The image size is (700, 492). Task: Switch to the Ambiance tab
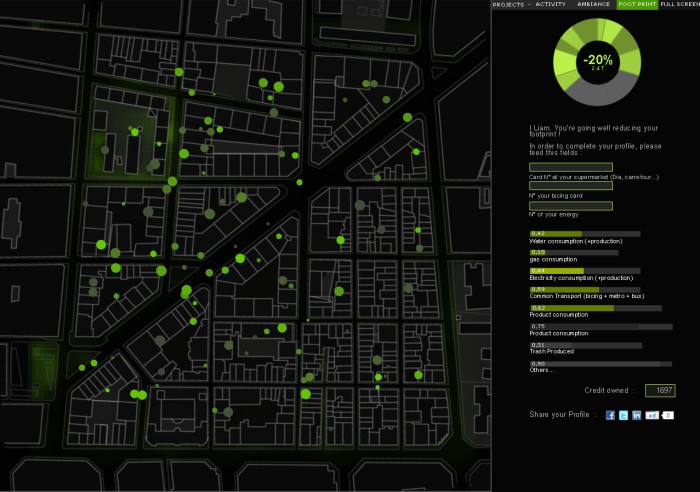593,4
